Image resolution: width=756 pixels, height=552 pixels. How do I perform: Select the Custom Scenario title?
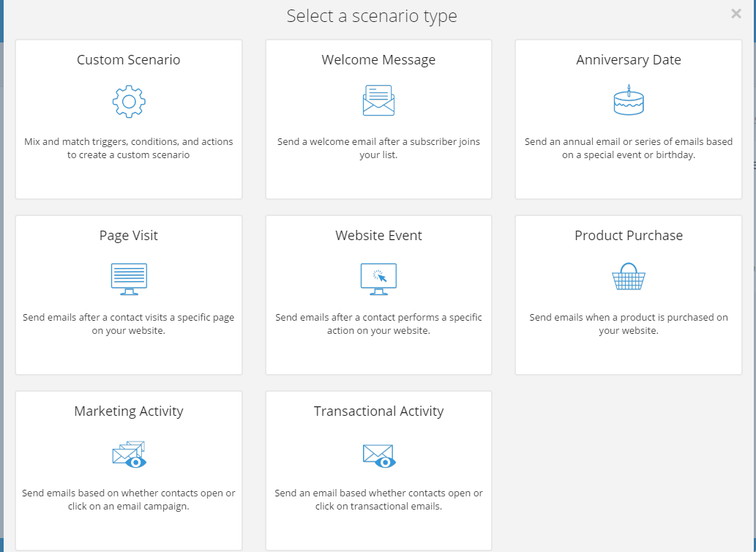[x=129, y=60]
